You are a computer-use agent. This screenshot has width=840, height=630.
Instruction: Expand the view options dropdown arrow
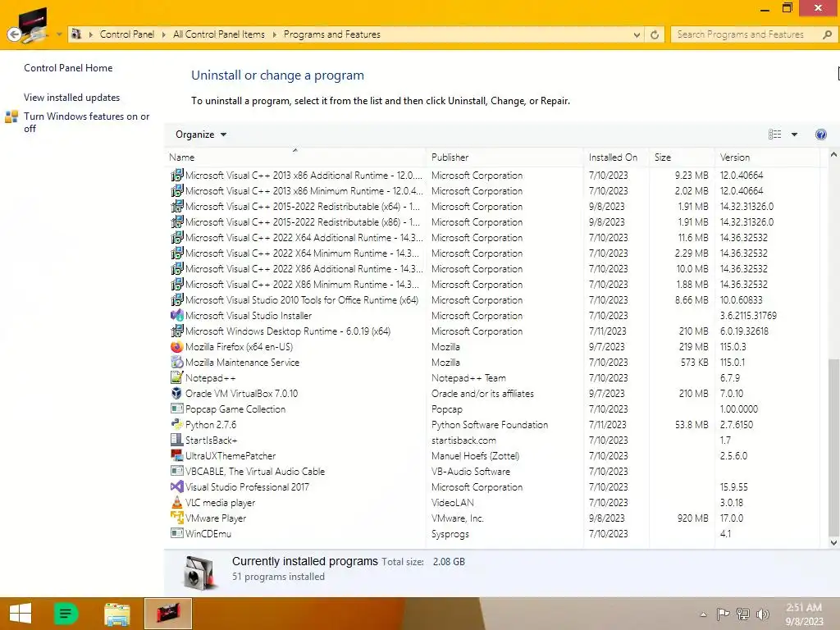(794, 135)
